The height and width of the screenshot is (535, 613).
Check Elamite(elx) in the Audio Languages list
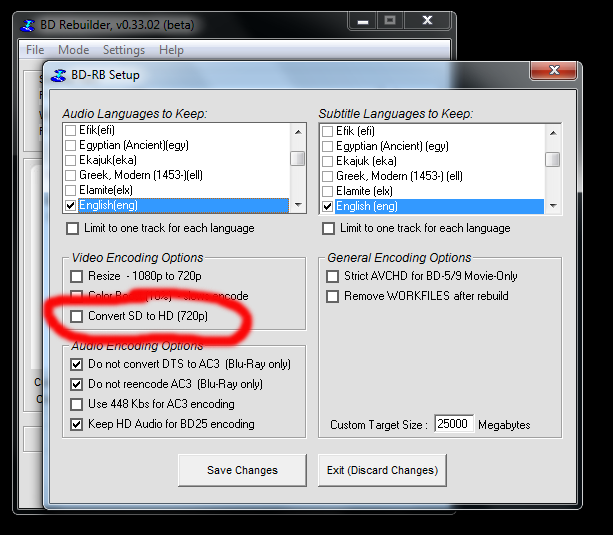click(70, 190)
